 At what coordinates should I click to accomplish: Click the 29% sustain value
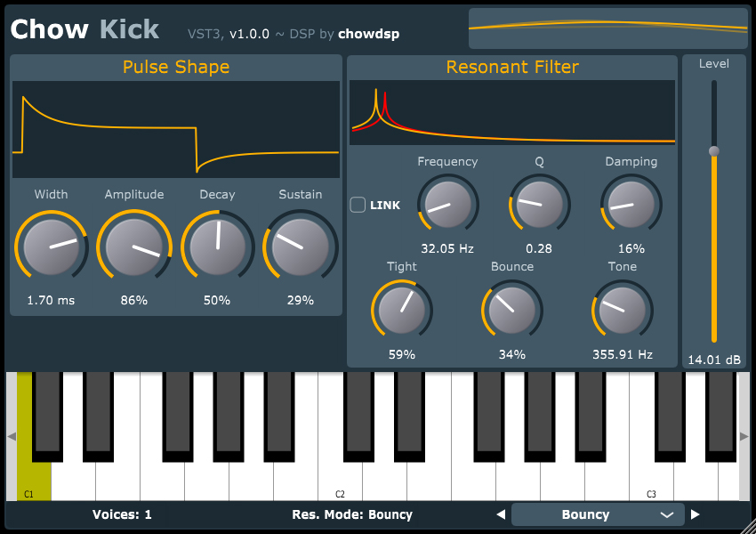tap(301, 301)
